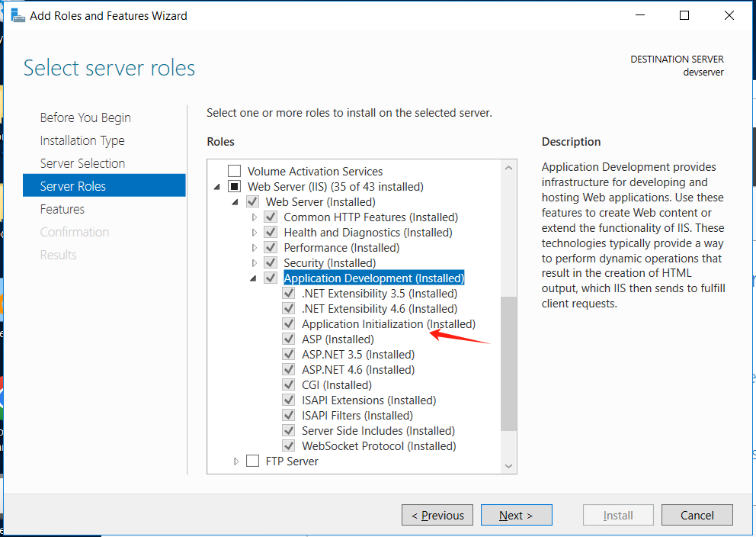Select the CGI (Installed) row text
756x537 pixels.
click(x=337, y=385)
